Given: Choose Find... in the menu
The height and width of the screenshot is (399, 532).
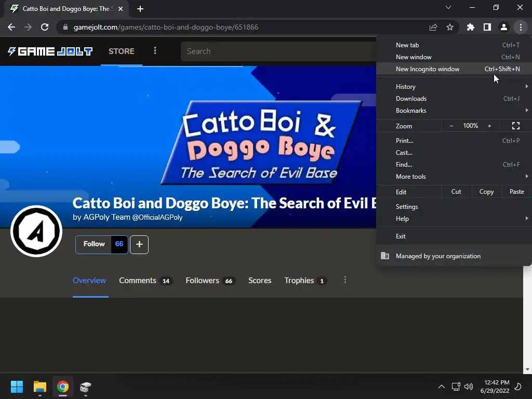Looking at the screenshot, I should coord(454,165).
